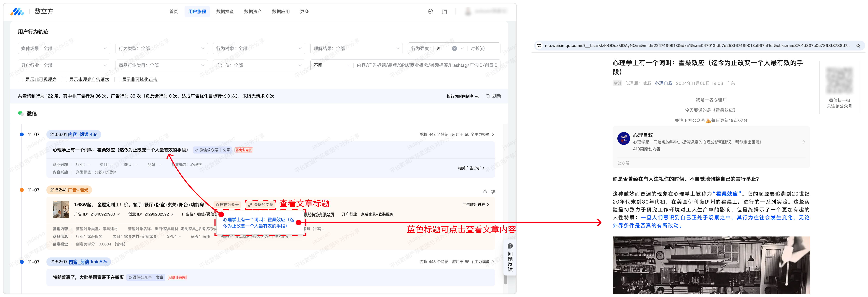Tick the 显示非可转化点击 checkbox
The width and height of the screenshot is (868, 297).
click(x=117, y=79)
